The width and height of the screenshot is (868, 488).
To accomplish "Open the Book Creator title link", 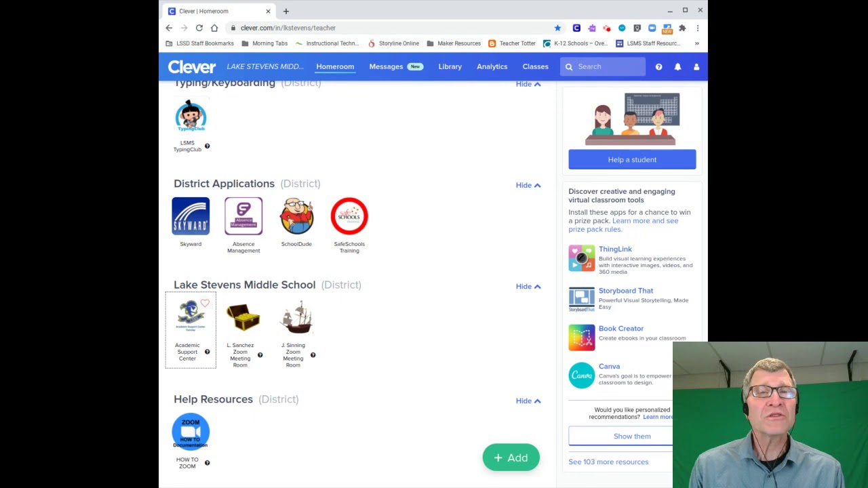I will pos(621,329).
